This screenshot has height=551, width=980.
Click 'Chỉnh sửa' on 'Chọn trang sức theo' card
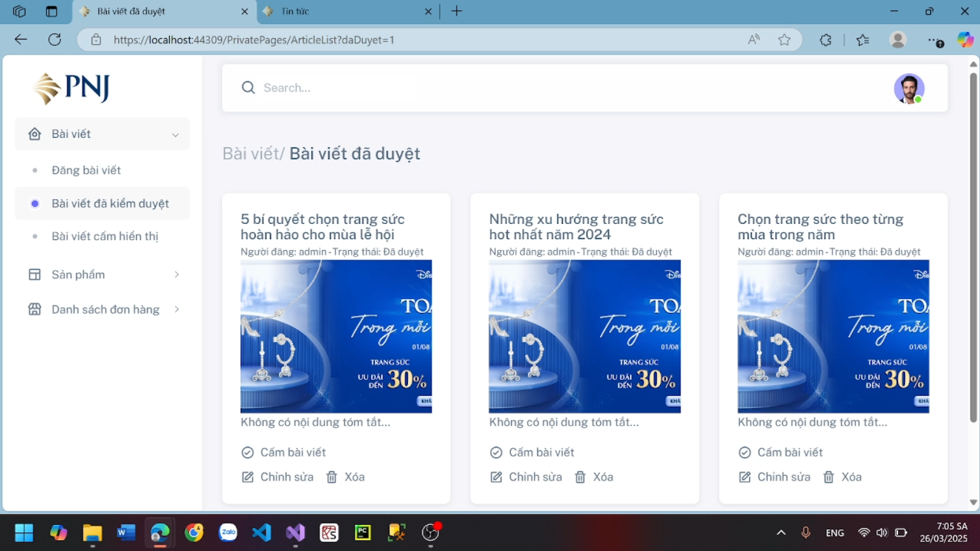click(784, 477)
